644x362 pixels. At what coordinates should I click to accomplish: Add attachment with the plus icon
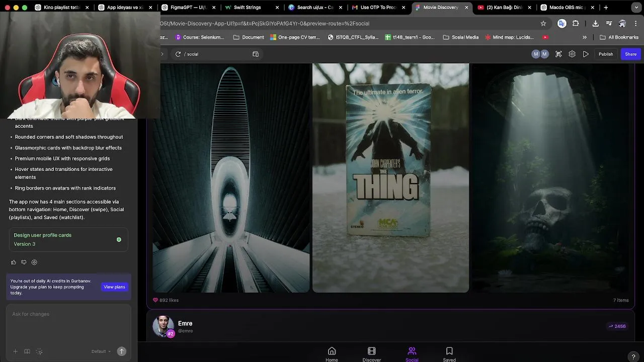click(x=15, y=351)
